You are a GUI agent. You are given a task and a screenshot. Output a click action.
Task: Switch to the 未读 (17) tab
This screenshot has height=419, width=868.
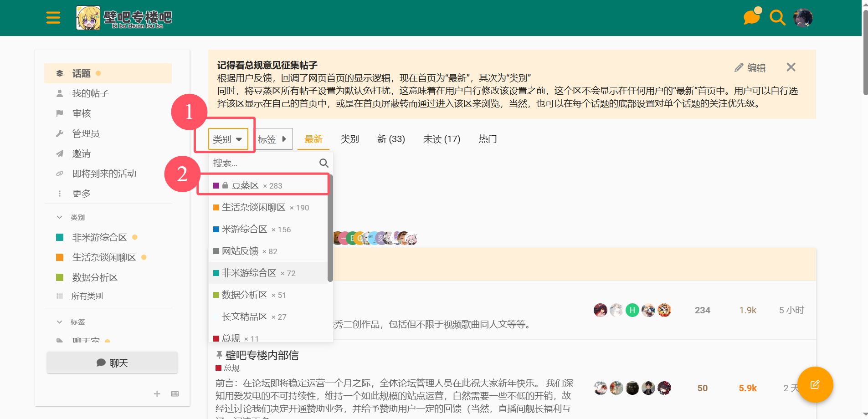coord(442,139)
